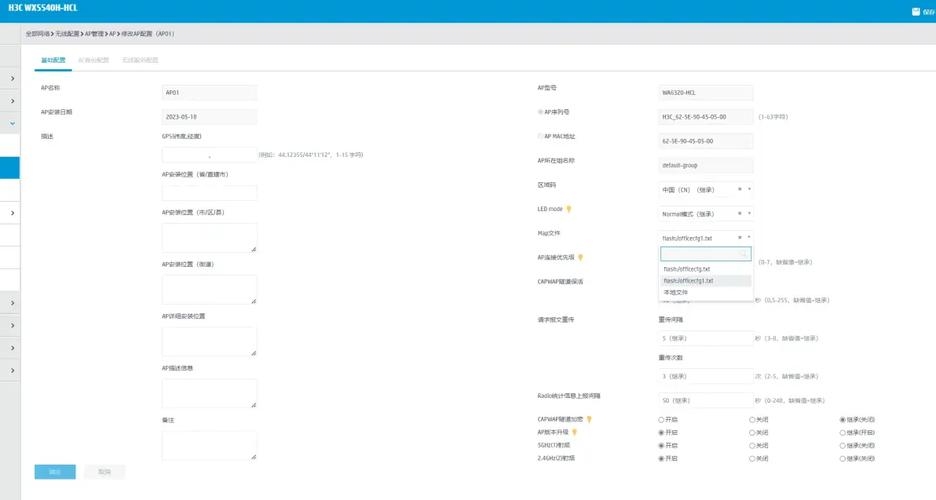The height and width of the screenshot is (500, 936).
Task: Set 5GHz射频 option to 关闭
Action: [752, 446]
